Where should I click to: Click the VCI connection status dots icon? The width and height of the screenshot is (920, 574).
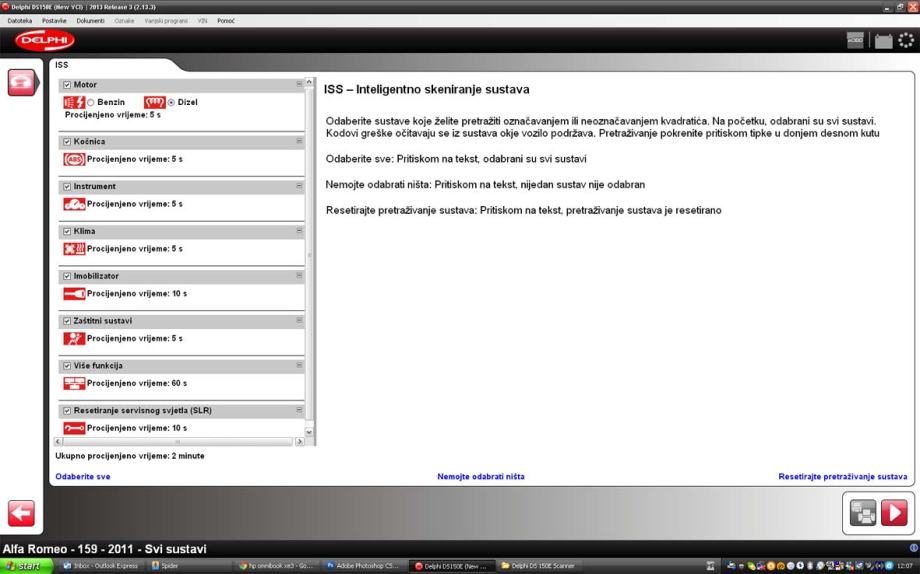tap(906, 40)
